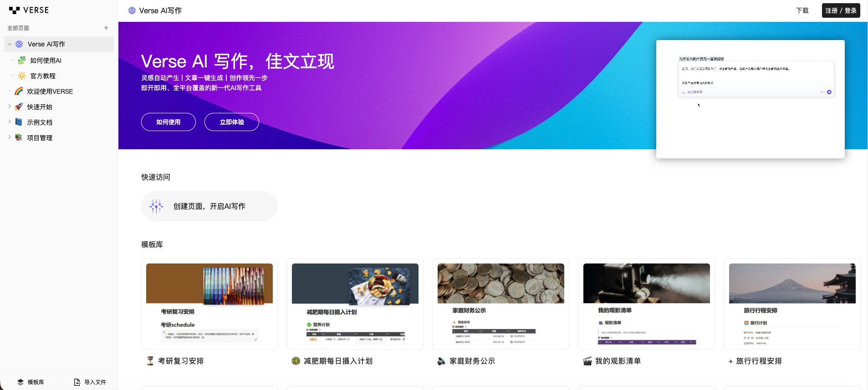
Task: Collapse the Verse AI写作 tree node
Action: [10, 44]
